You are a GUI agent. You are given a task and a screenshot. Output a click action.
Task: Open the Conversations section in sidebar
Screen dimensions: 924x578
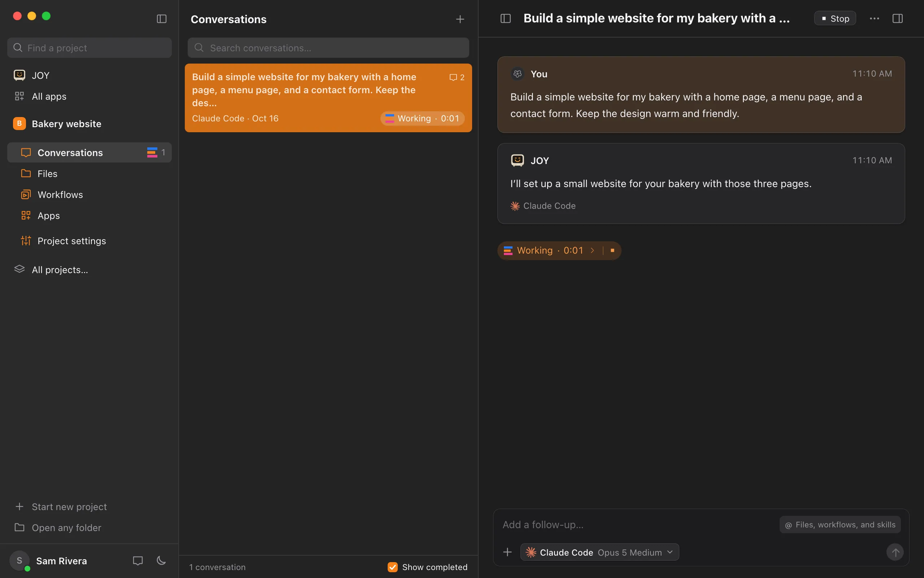click(90, 152)
